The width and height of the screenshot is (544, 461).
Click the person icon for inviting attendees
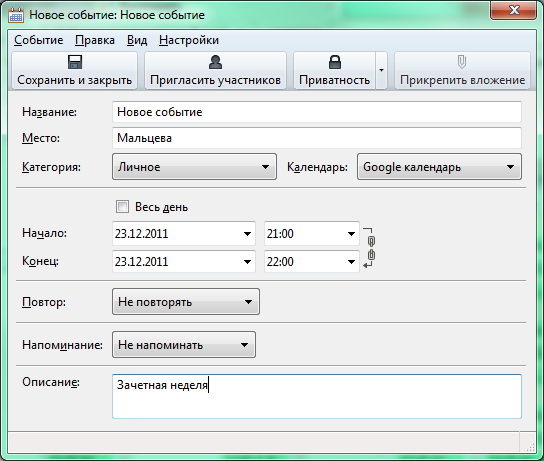coord(215,62)
